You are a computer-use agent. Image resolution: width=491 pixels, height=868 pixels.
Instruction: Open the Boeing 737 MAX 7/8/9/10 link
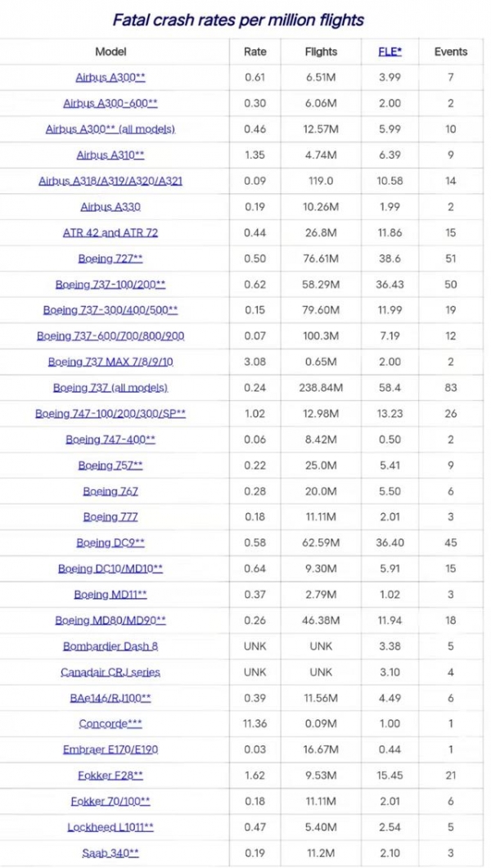tap(110, 362)
